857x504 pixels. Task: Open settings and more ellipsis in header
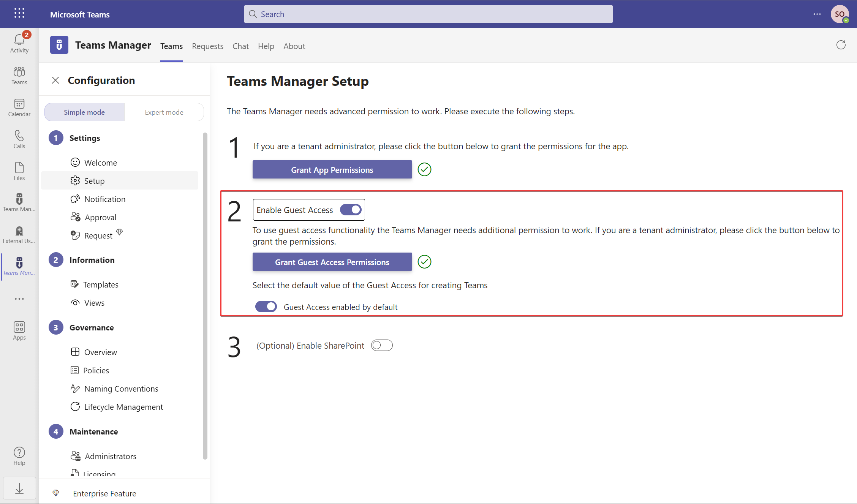[x=817, y=14]
